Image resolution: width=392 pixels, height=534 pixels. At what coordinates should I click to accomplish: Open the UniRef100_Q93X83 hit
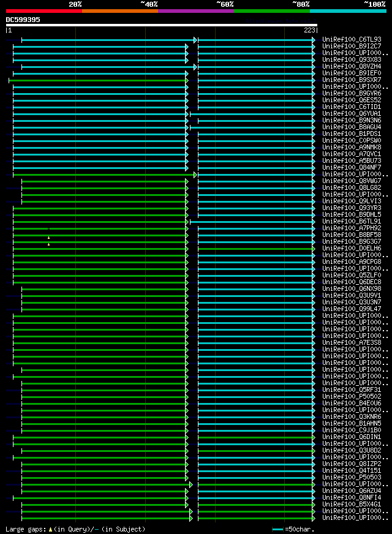pyautogui.click(x=352, y=59)
